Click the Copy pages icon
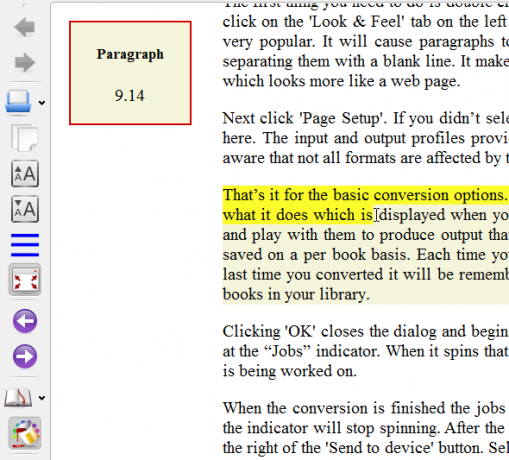This screenshot has width=509, height=460. pos(25,138)
